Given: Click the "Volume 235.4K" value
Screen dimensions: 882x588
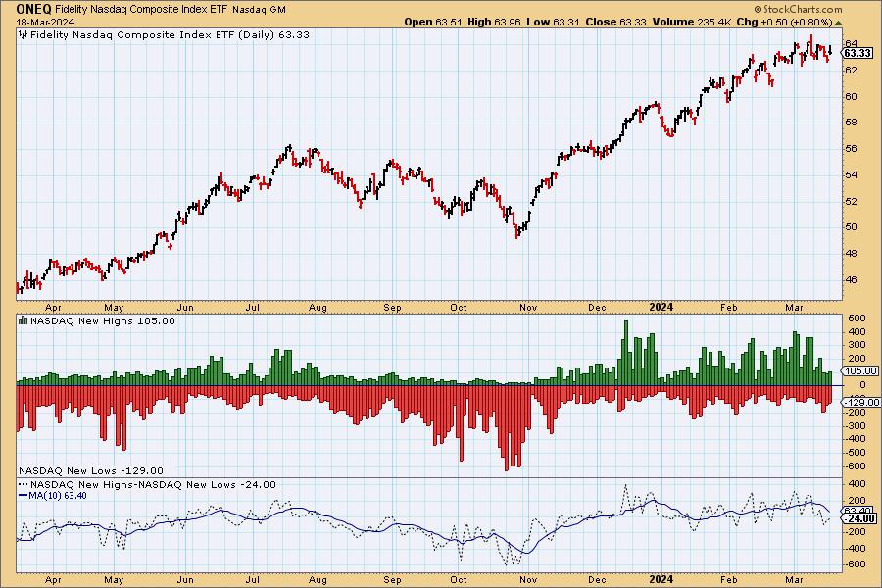Looking at the screenshot, I should (x=692, y=22).
